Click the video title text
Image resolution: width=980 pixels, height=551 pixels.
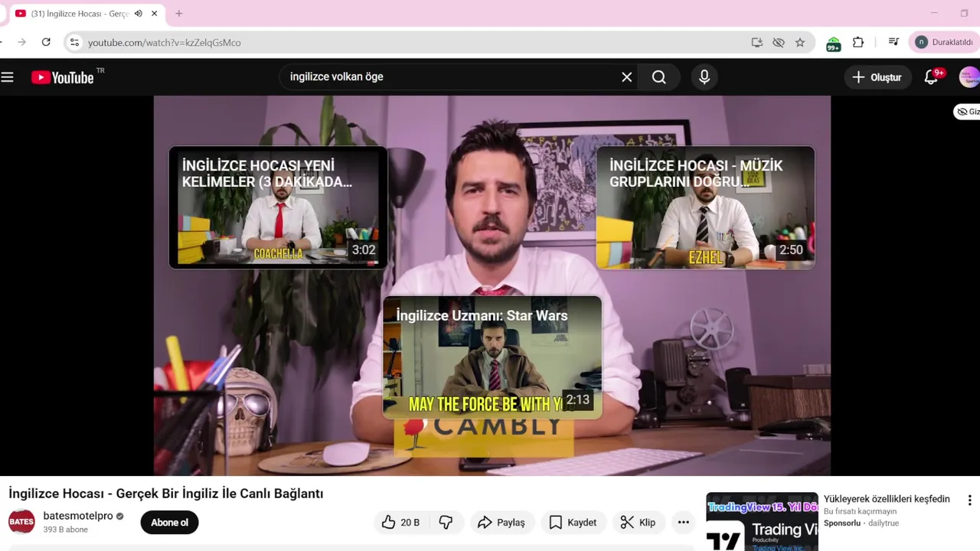(x=166, y=494)
